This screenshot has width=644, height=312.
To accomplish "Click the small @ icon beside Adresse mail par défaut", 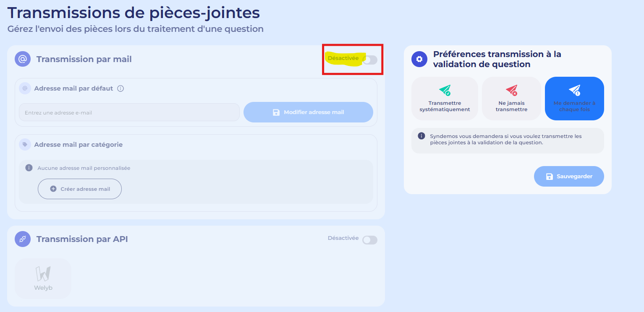I will (25, 88).
